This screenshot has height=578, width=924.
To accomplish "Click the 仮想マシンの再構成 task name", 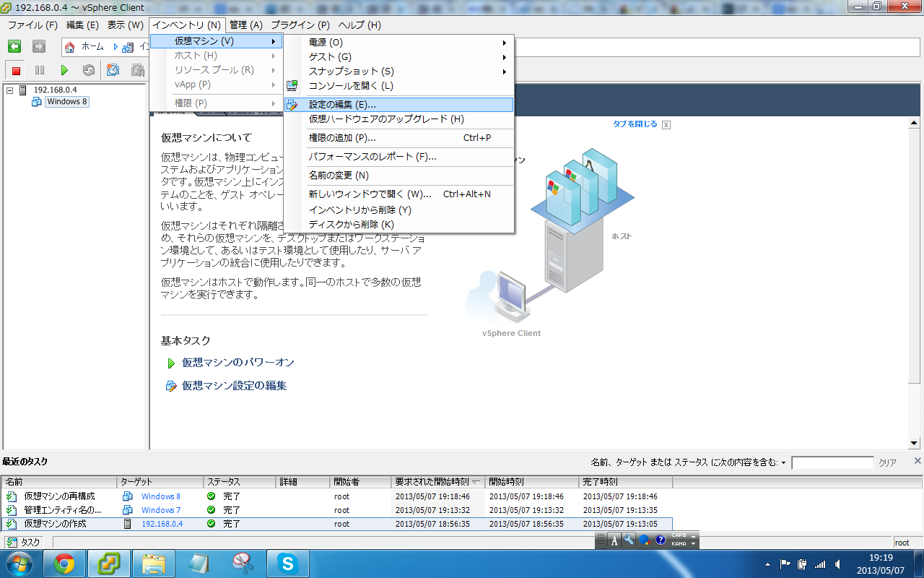I will 60,496.
